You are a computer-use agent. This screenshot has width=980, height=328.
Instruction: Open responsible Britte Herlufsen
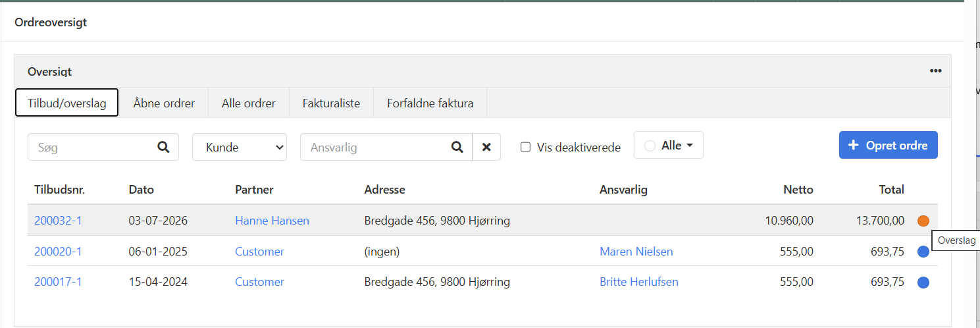639,282
